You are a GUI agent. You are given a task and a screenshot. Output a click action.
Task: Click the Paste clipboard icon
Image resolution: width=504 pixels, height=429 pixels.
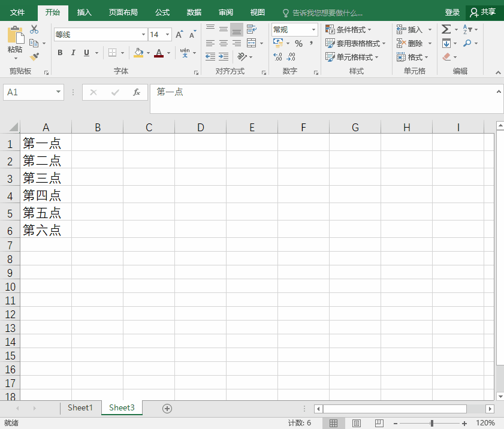click(15, 35)
